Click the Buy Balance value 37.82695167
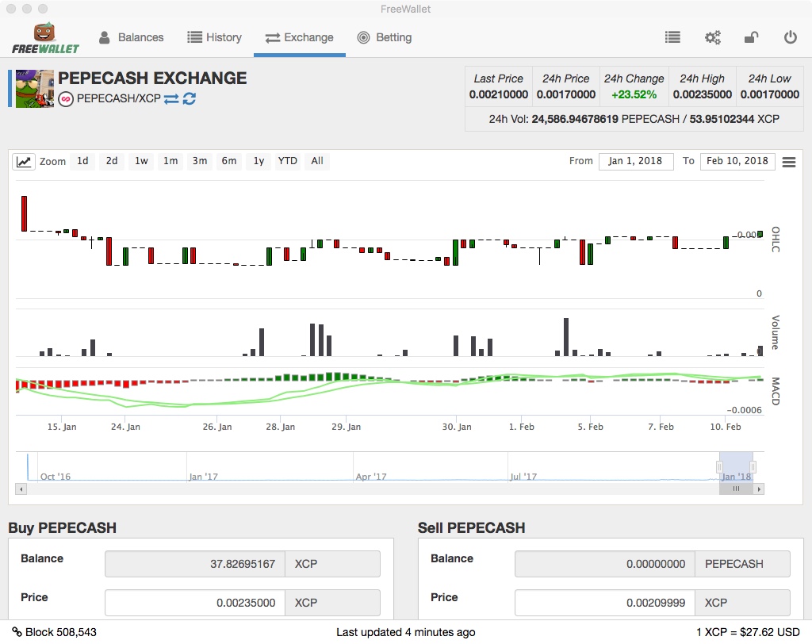The height and width of the screenshot is (644, 812). coord(243,564)
